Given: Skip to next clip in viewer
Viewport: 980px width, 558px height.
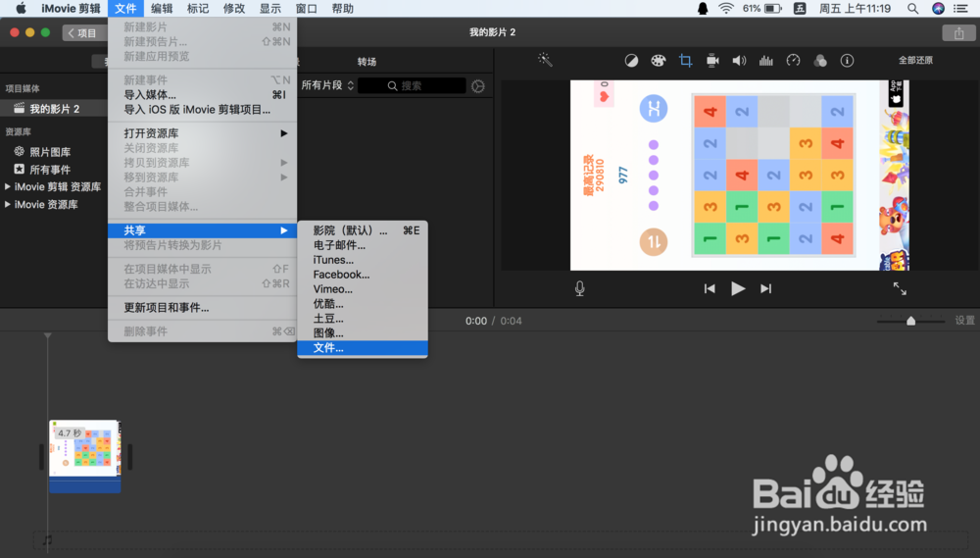Looking at the screenshot, I should click(x=765, y=288).
